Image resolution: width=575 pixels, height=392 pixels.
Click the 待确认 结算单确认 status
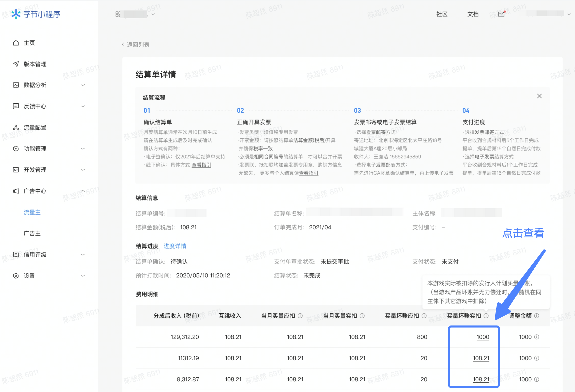(x=179, y=262)
